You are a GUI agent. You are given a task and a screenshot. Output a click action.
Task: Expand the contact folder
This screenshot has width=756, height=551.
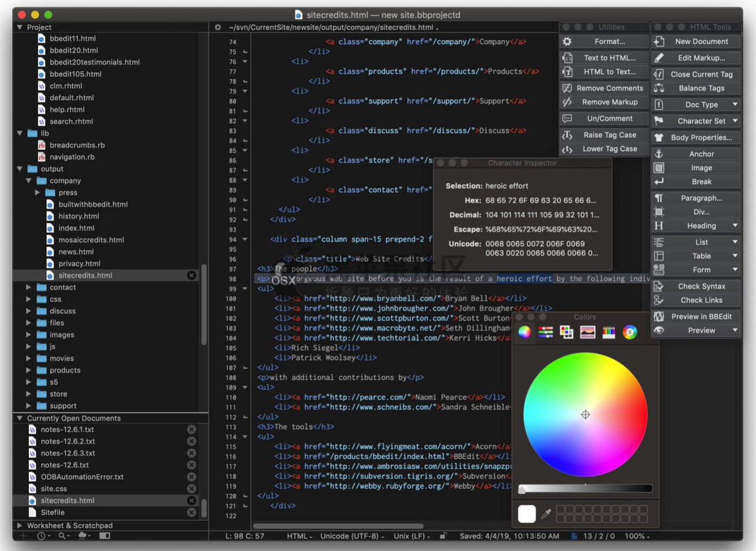[28, 287]
